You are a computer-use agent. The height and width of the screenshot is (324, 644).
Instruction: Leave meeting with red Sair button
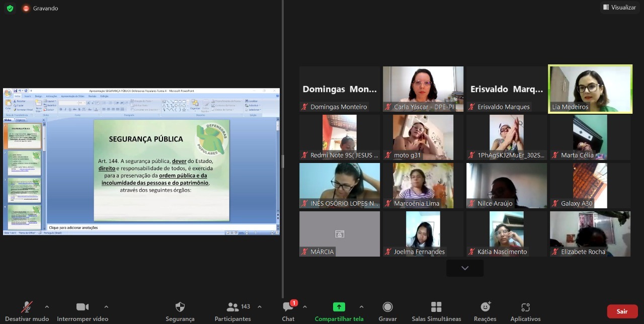tap(622, 311)
